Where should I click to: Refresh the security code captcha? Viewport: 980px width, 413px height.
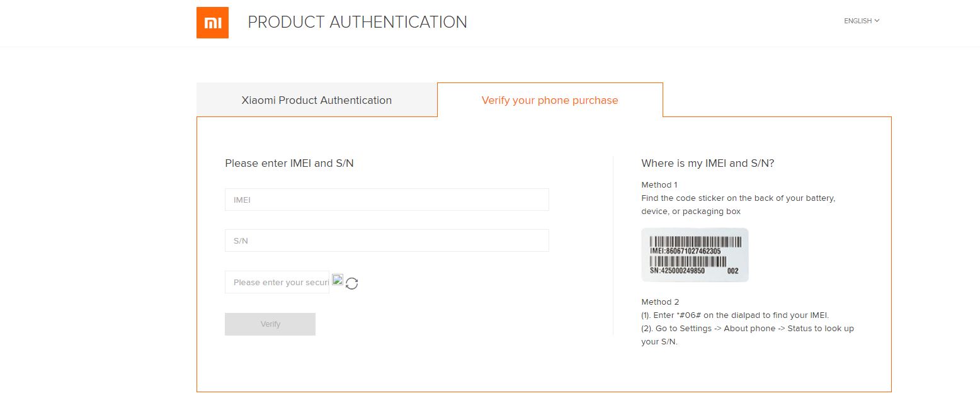(352, 283)
